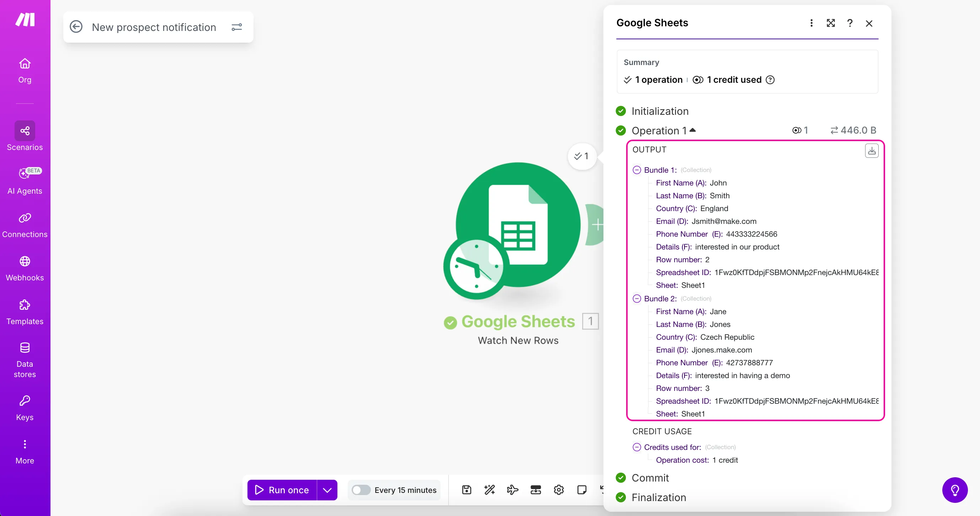Collapse Operation 1 details
Viewport: 980px width, 516px height.
[693, 130]
